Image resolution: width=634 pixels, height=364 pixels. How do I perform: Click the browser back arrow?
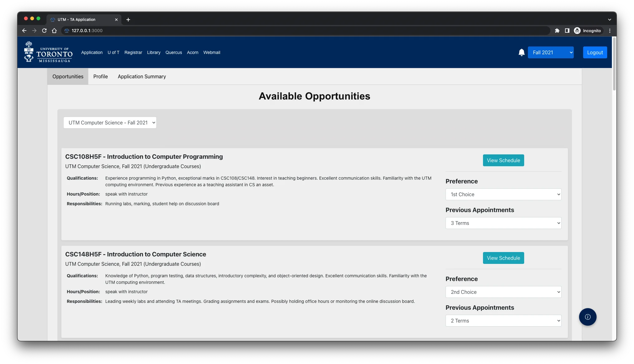tap(24, 31)
